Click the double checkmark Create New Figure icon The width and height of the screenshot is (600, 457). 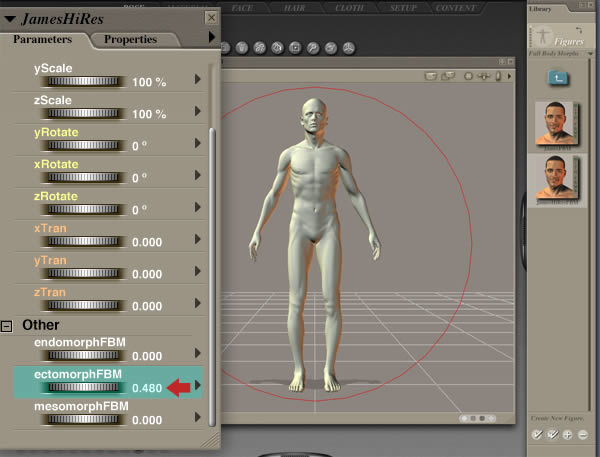pos(553,434)
